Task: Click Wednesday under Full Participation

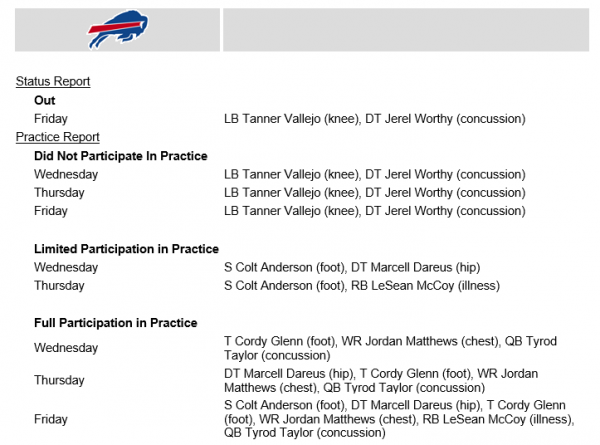Action: click(66, 348)
